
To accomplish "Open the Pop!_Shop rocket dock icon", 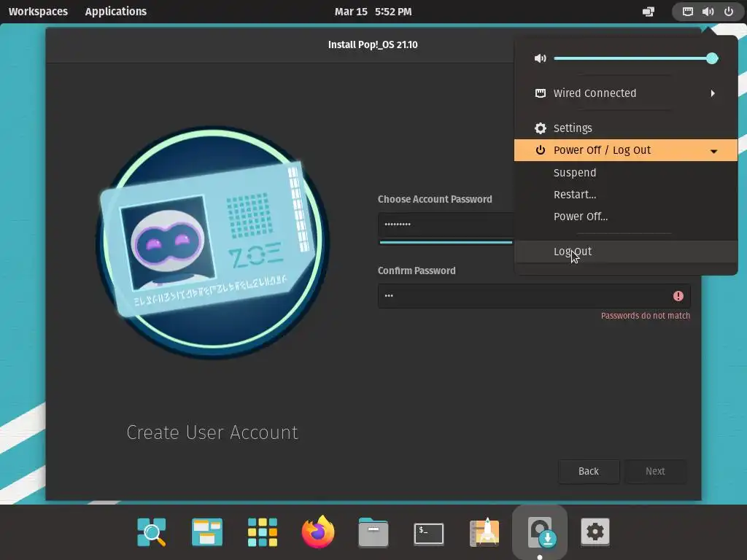I will tap(484, 532).
